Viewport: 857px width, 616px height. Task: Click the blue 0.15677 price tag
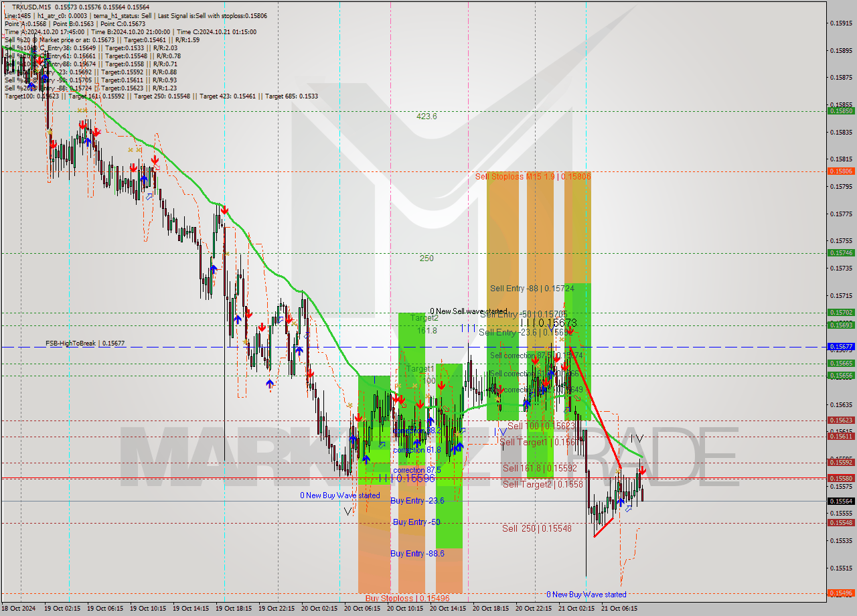842,347
